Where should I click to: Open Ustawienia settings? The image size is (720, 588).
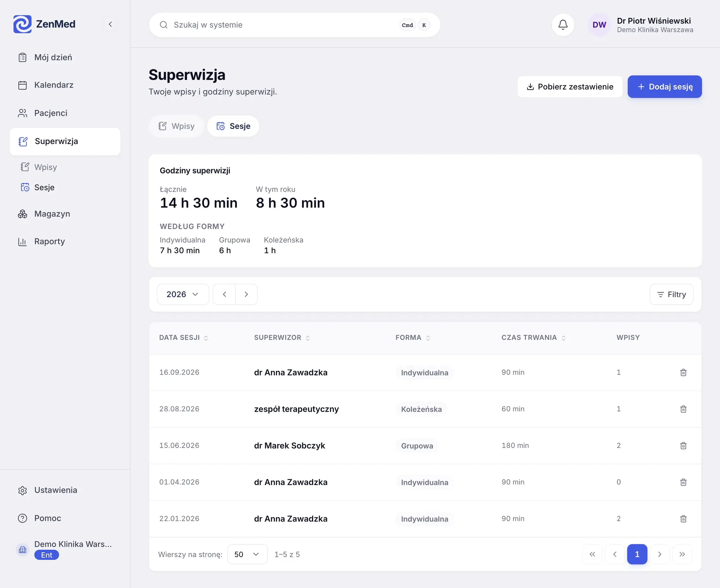click(x=65, y=490)
